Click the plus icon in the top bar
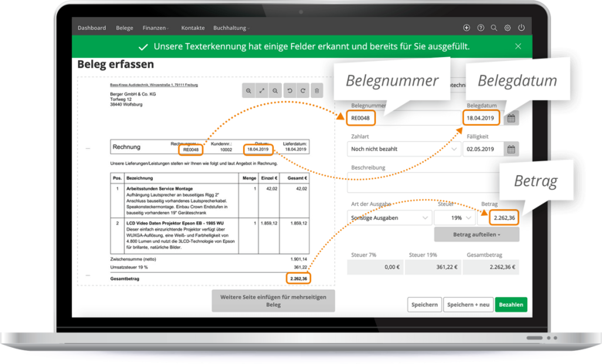The height and width of the screenshot is (364, 602). (x=467, y=28)
